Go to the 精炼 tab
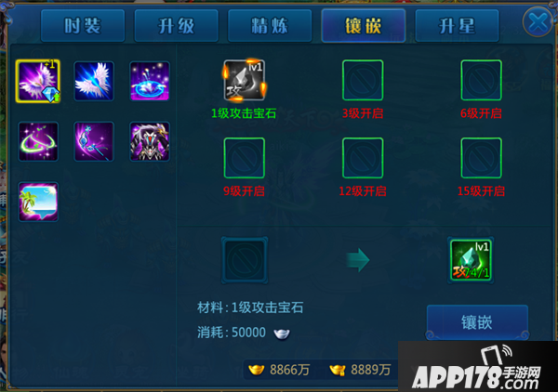Screen dimensions: 558x392 270,26
